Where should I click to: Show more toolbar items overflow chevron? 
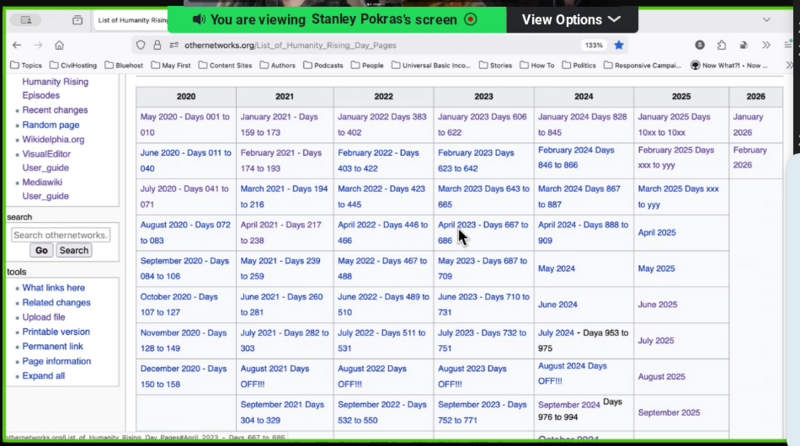pyautogui.click(x=766, y=45)
